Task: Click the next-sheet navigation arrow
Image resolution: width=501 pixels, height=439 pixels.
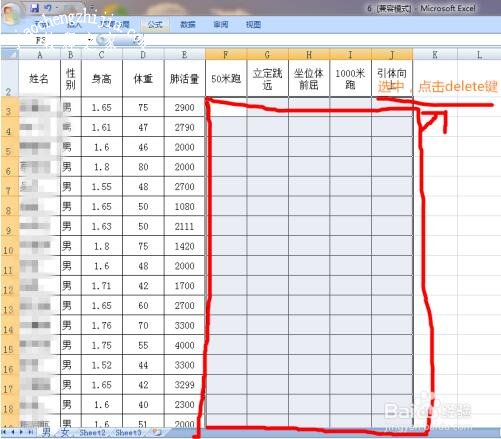Action: coord(21,432)
